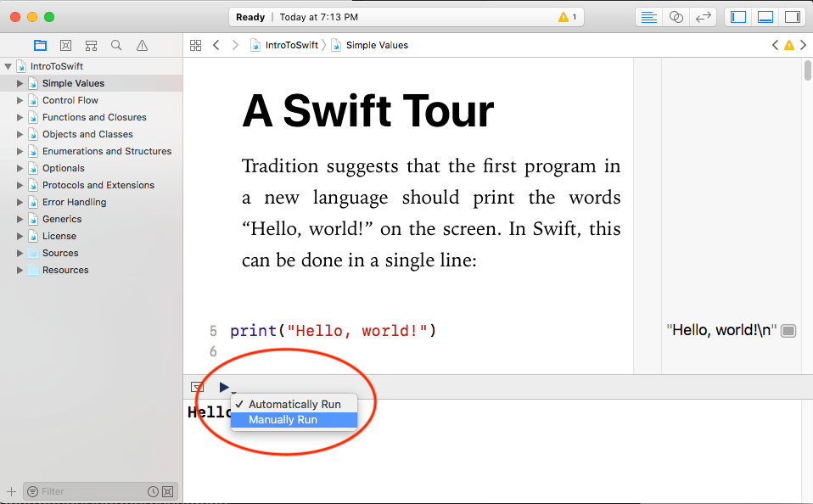Toggle recently modified files filter clock
The image size is (813, 504).
[153, 491]
